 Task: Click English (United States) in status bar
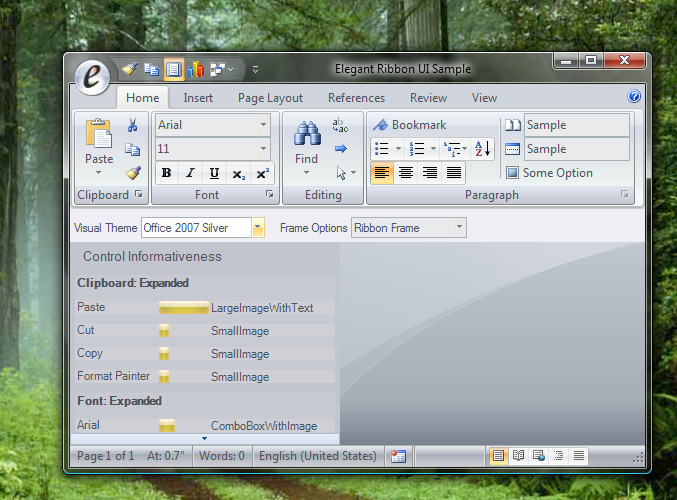(317, 456)
